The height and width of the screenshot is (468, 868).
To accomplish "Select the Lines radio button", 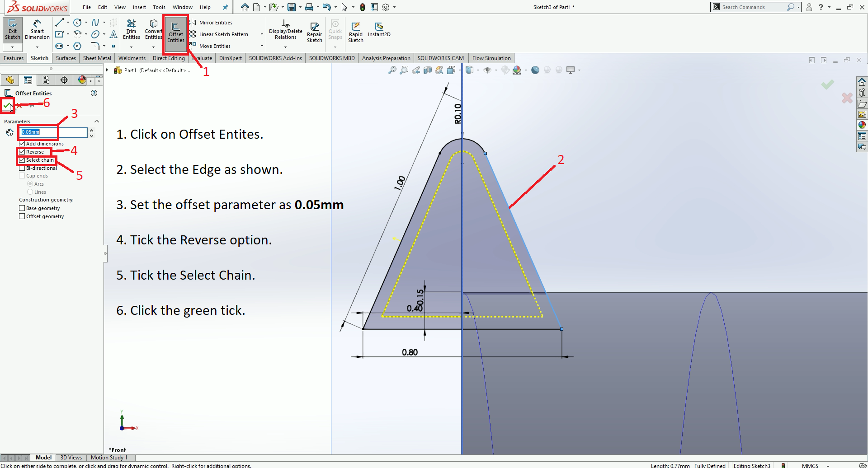I will [x=30, y=192].
